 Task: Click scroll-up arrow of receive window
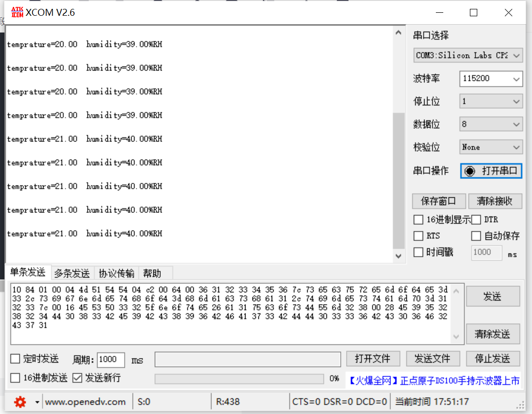pyautogui.click(x=399, y=33)
